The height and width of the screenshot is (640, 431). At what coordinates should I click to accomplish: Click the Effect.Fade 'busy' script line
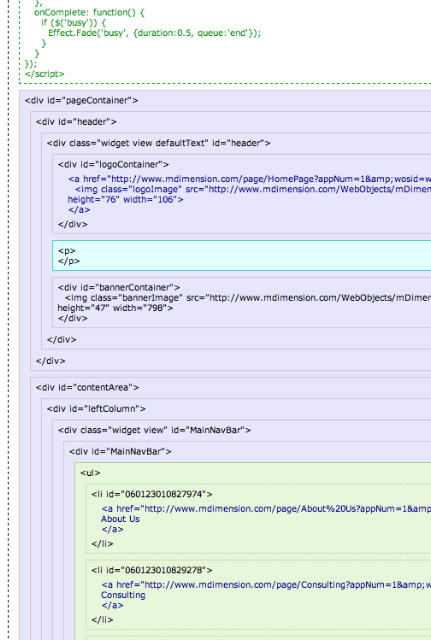pos(154,33)
